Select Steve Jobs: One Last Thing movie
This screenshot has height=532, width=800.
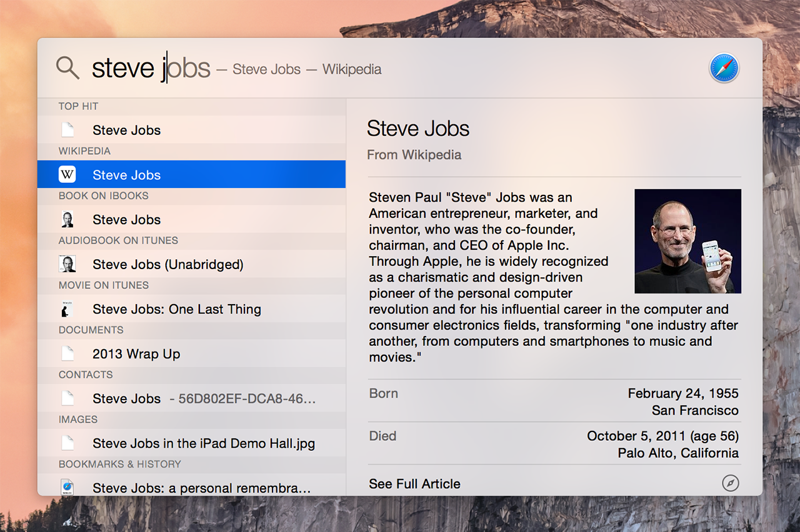pyautogui.click(x=191, y=308)
